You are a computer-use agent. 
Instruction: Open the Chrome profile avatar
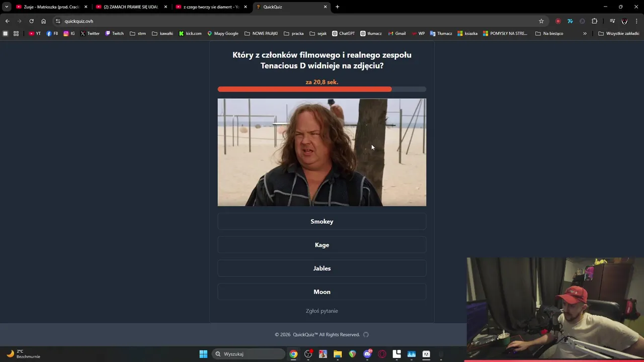click(624, 21)
